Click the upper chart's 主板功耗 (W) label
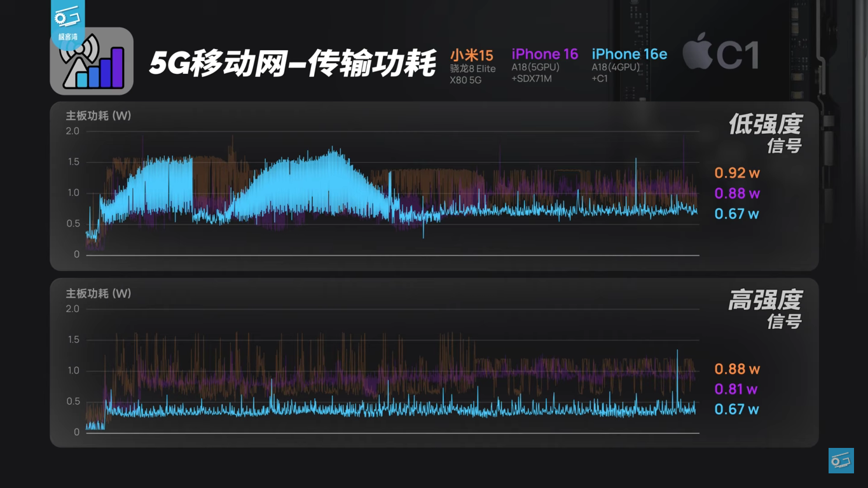This screenshot has width=868, height=488. coord(99,116)
